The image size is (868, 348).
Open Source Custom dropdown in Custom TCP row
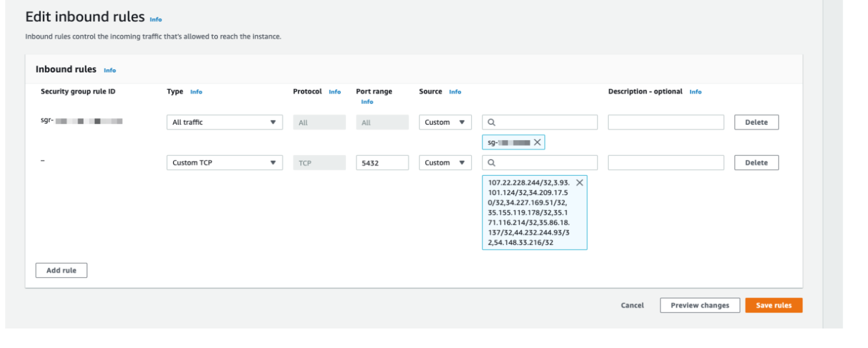tap(445, 162)
